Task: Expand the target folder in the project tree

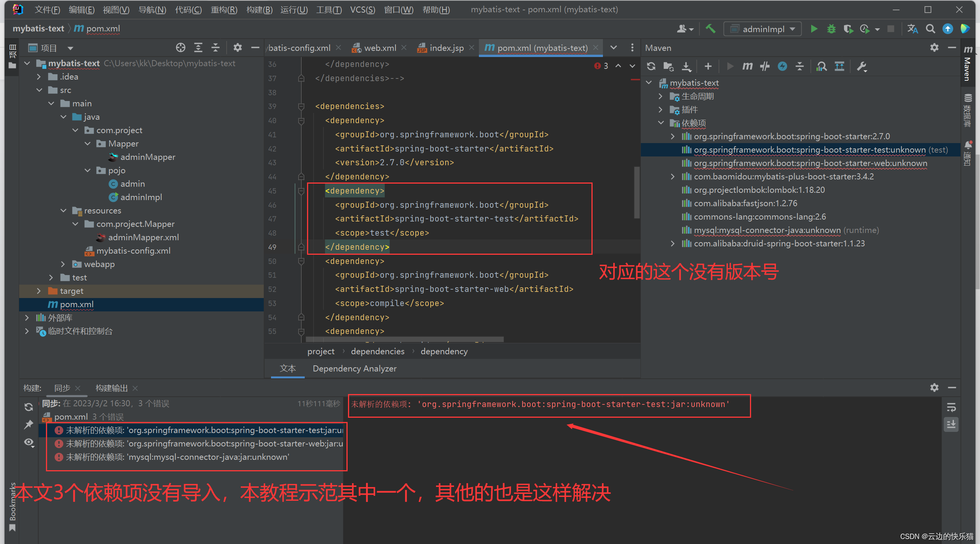Action: tap(39, 291)
